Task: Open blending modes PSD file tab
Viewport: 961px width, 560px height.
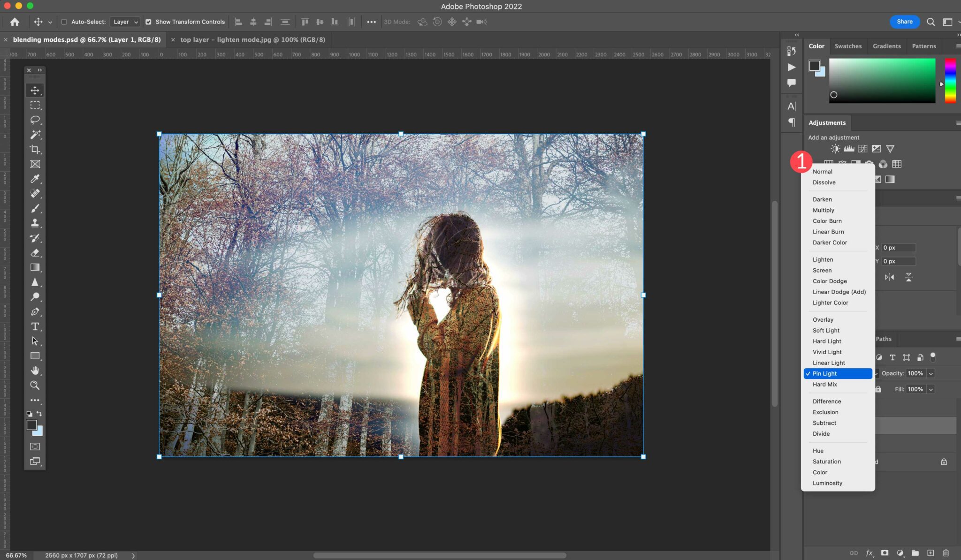Action: pos(87,39)
